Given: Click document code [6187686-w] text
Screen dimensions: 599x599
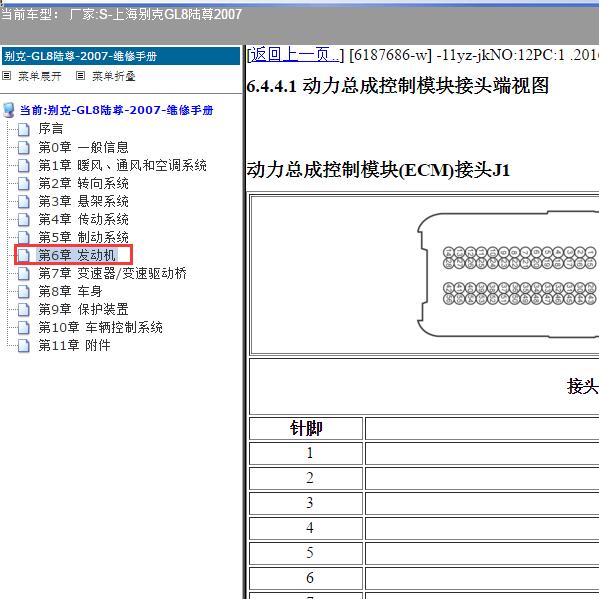Looking at the screenshot, I should [390, 55].
